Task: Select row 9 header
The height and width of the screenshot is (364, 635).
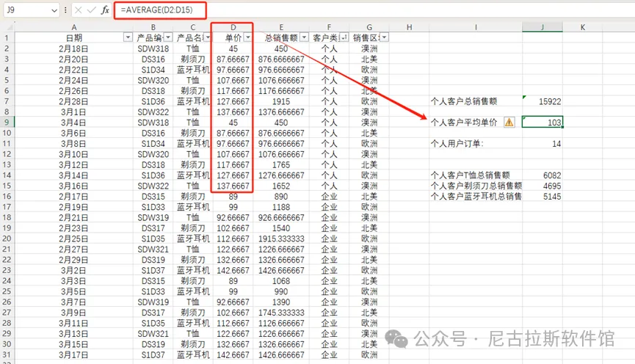Action: pos(7,122)
